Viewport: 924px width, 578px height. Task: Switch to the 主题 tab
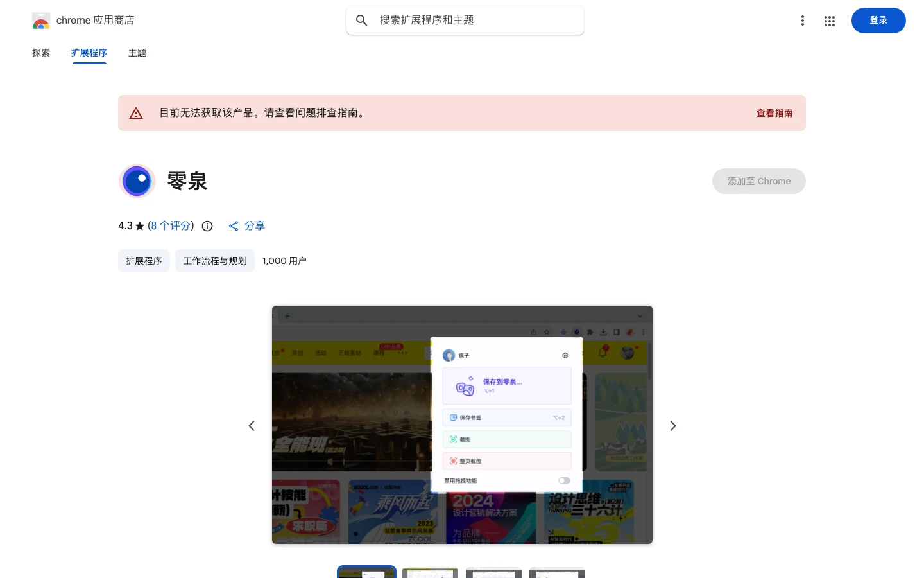pyautogui.click(x=137, y=53)
